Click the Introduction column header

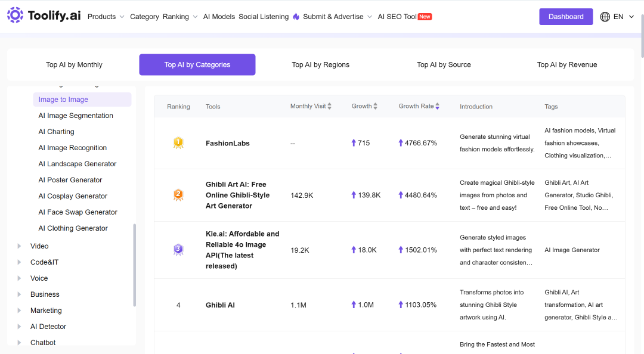click(x=476, y=107)
